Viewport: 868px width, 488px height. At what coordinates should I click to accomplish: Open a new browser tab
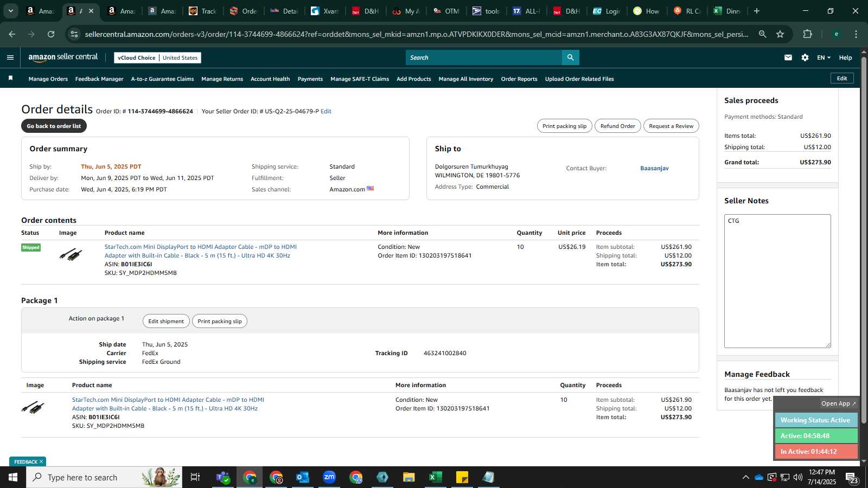point(757,11)
